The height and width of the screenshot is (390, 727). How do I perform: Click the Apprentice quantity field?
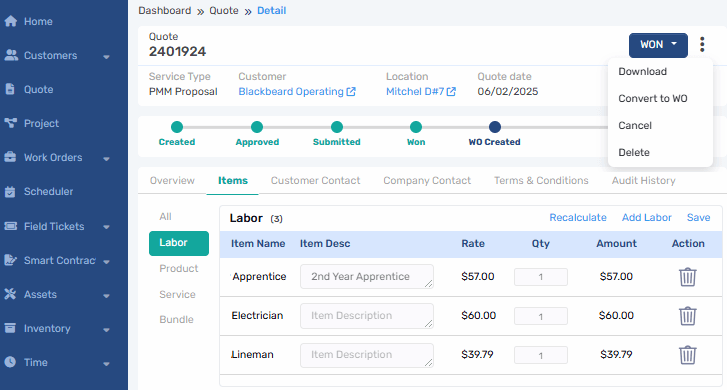541,277
